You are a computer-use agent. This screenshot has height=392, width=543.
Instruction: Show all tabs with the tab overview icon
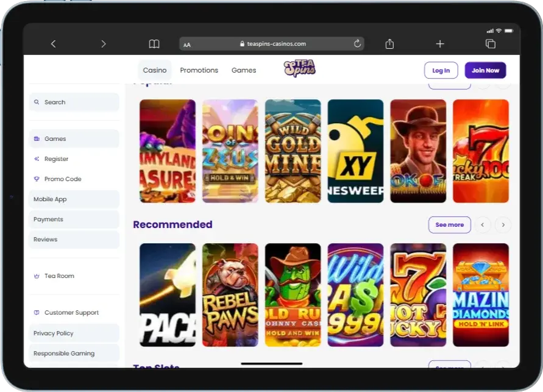pyautogui.click(x=490, y=43)
